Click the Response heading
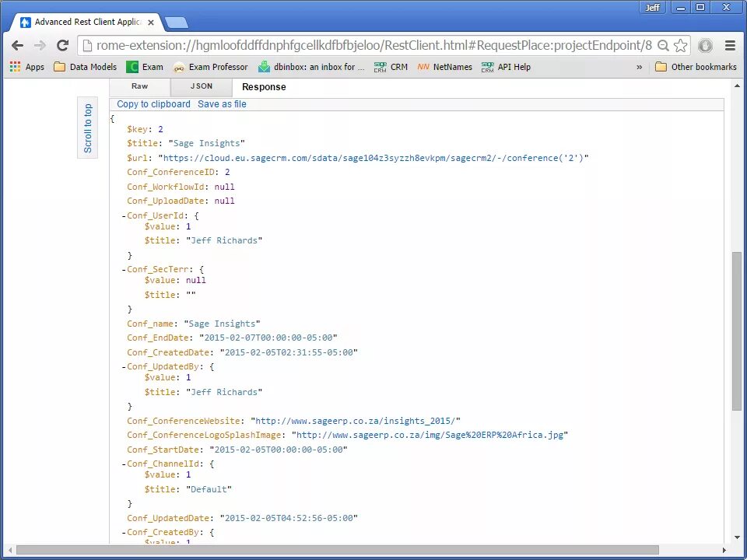Image resolution: width=747 pixels, height=560 pixels. pos(264,87)
